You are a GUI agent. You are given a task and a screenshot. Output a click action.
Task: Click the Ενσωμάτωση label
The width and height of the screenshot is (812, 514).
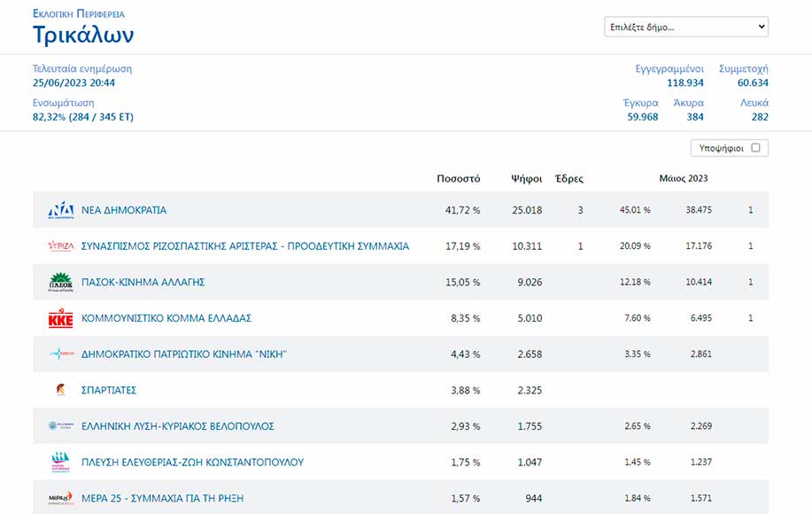coord(63,103)
